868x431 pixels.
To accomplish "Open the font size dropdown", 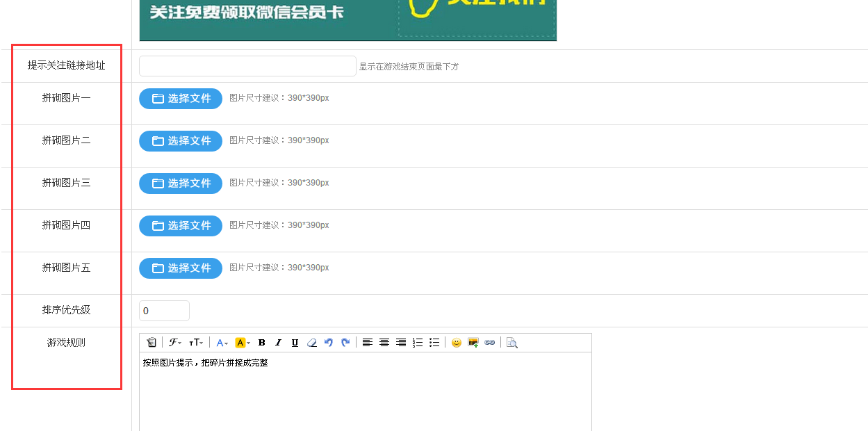I will (196, 343).
